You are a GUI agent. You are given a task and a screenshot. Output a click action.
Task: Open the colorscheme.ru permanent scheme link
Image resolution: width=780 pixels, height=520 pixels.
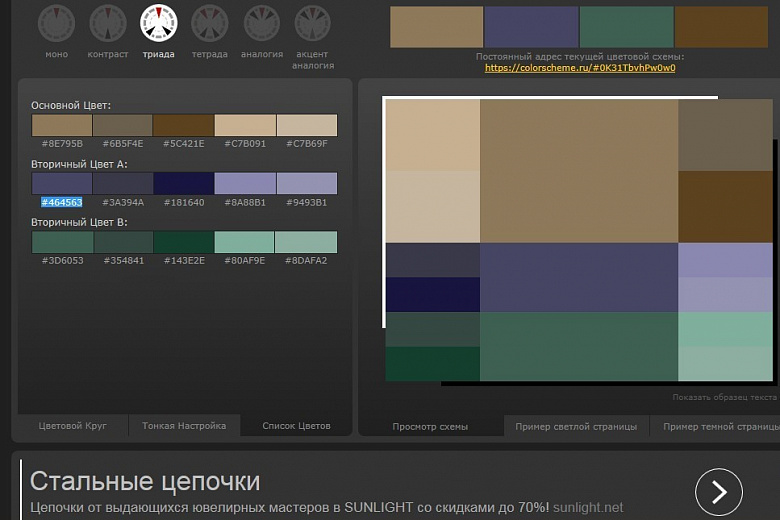580,68
